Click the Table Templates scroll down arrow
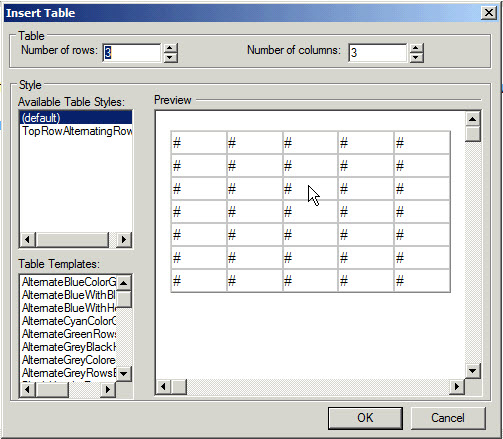 point(124,373)
